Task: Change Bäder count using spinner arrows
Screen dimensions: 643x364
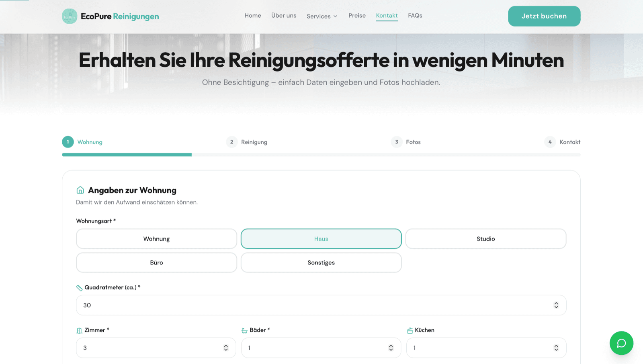Action: 391,348
